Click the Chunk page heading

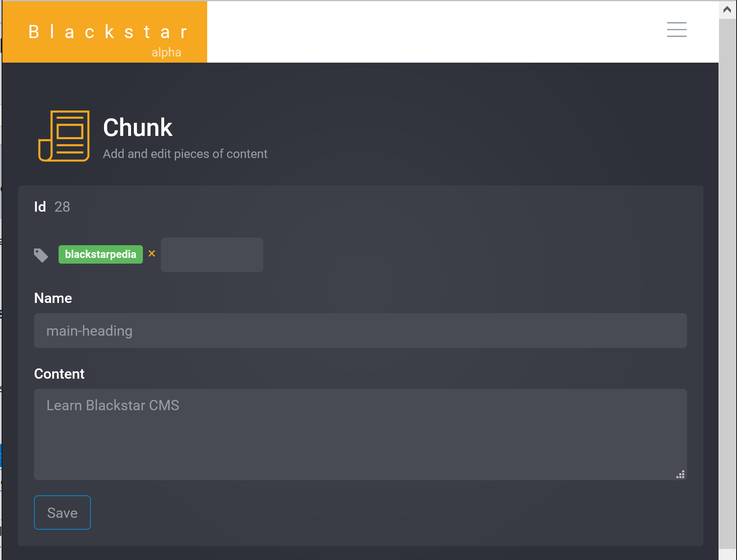pyautogui.click(x=138, y=127)
